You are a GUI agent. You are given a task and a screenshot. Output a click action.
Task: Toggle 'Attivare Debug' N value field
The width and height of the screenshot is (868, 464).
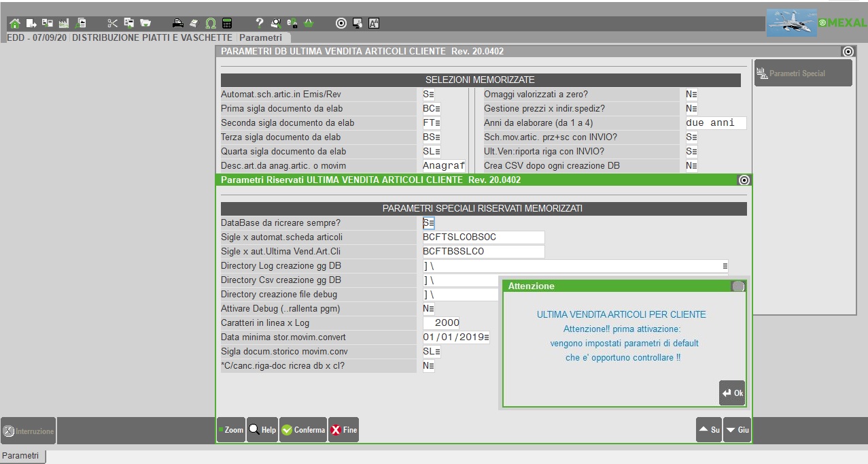(x=428, y=308)
